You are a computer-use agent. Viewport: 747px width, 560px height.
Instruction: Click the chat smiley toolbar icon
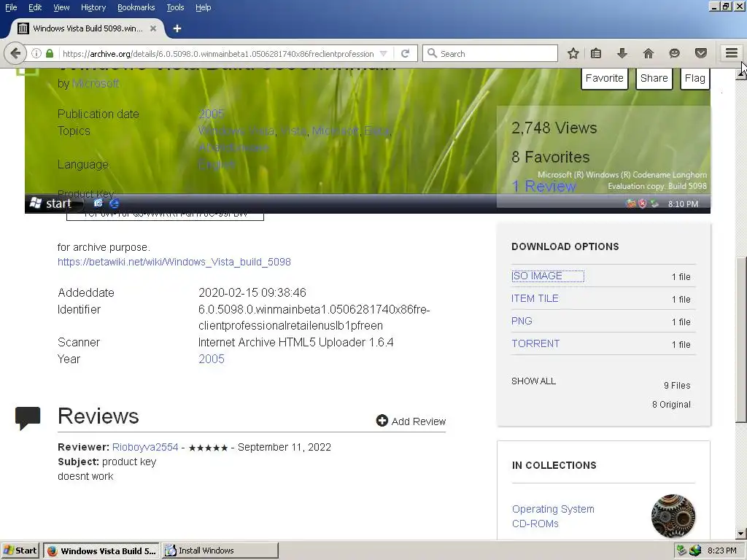click(674, 53)
